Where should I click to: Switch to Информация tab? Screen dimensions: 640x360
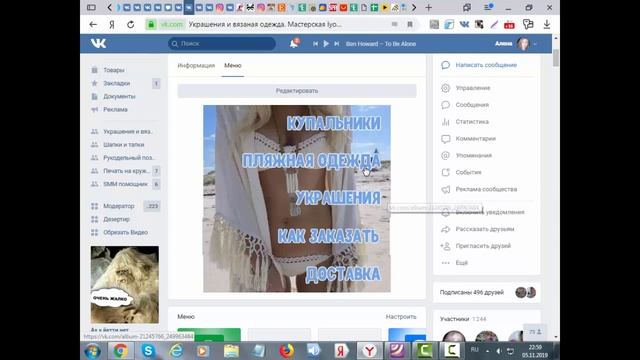[x=196, y=65]
